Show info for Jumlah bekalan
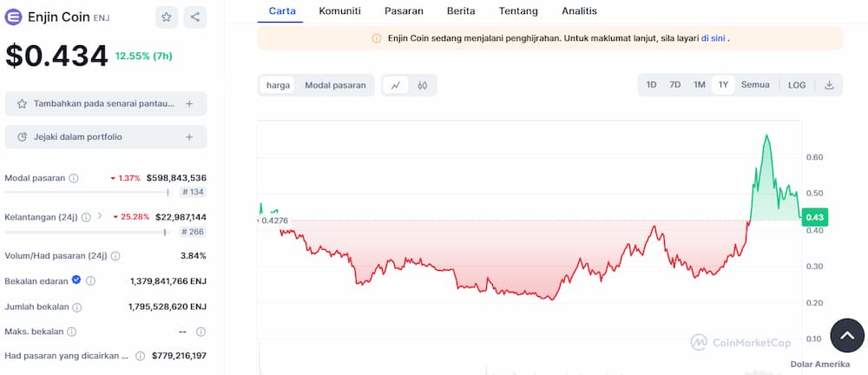This screenshot has height=375, width=868. click(x=77, y=307)
